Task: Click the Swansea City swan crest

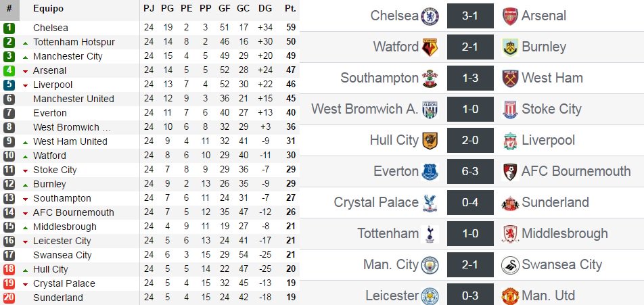Action: click(x=510, y=265)
